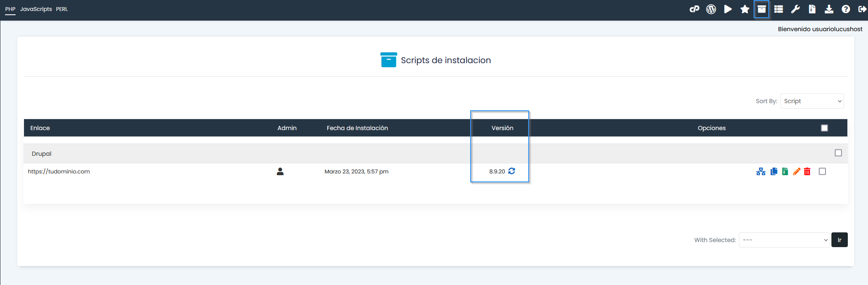Click the star ratings icon
Screen dimensions: 868x285
pyautogui.click(x=745, y=9)
